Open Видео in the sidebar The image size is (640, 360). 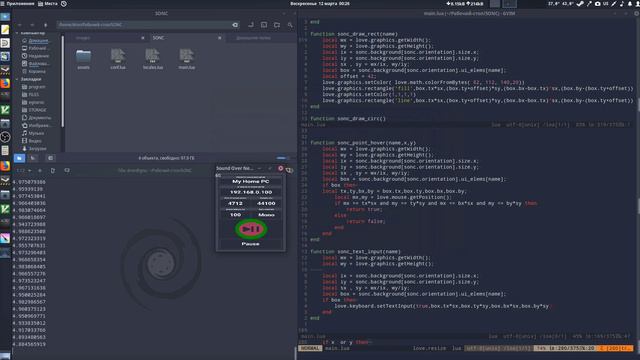(32, 141)
